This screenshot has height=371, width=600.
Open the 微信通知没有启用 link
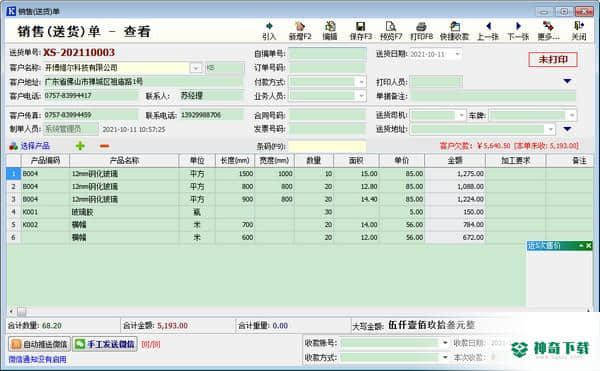point(38,359)
